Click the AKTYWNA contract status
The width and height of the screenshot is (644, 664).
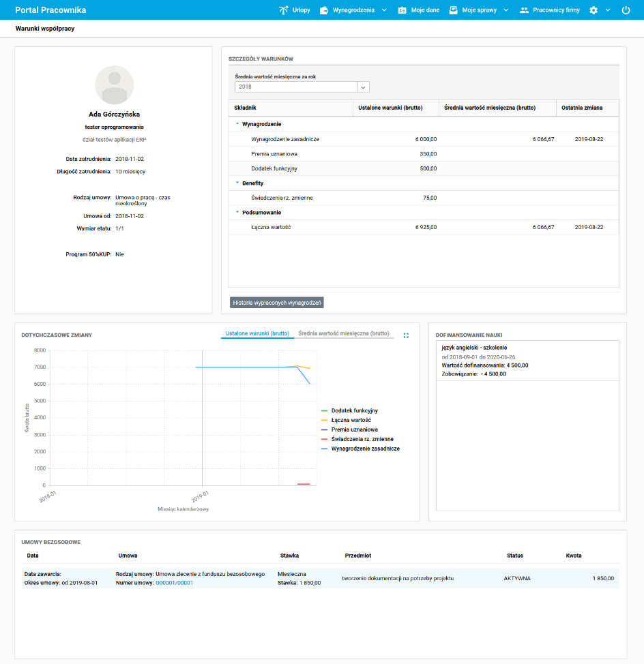coord(517,579)
